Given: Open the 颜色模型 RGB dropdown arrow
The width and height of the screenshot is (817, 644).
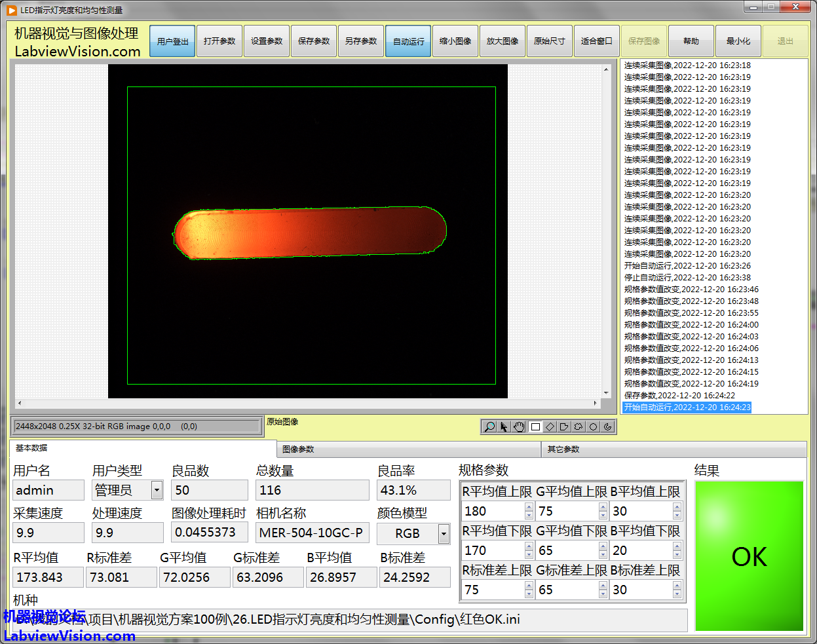Looking at the screenshot, I should tap(444, 534).
